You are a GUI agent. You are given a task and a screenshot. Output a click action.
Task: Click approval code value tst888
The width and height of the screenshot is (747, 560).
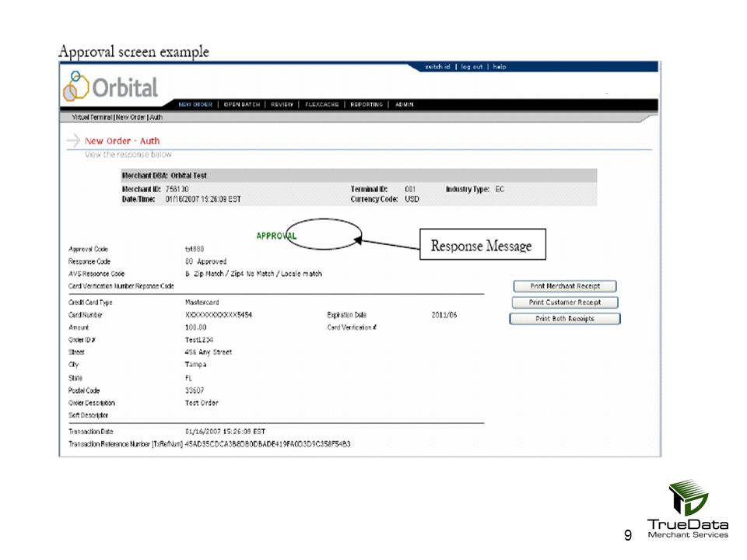tap(195, 249)
